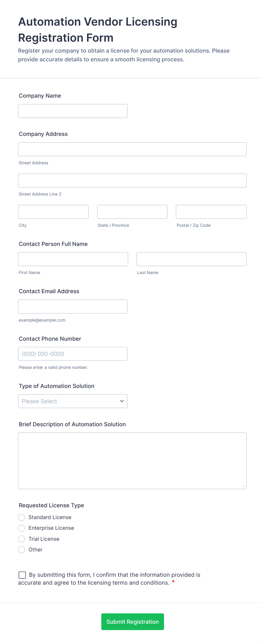Click the Contact Email Address field
The image size is (262, 644).
tap(73, 307)
